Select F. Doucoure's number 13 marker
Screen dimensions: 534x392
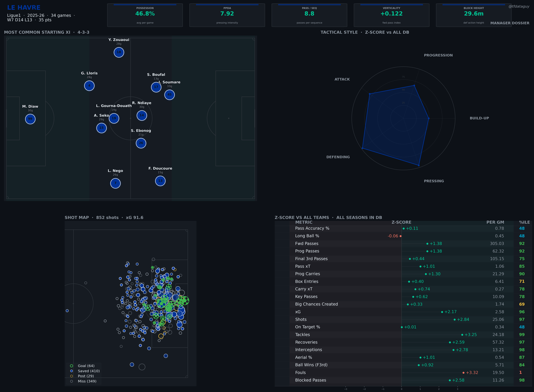(160, 181)
